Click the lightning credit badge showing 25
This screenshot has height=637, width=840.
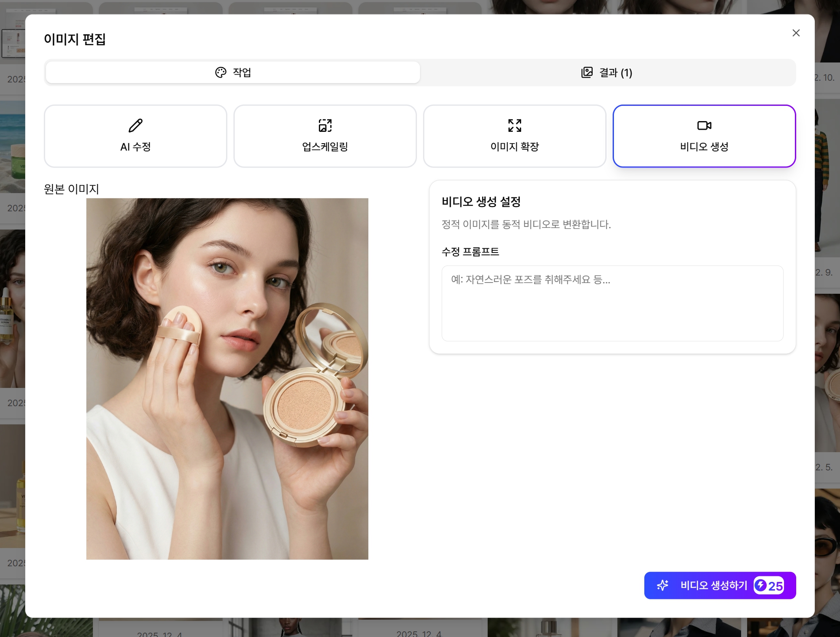point(768,585)
